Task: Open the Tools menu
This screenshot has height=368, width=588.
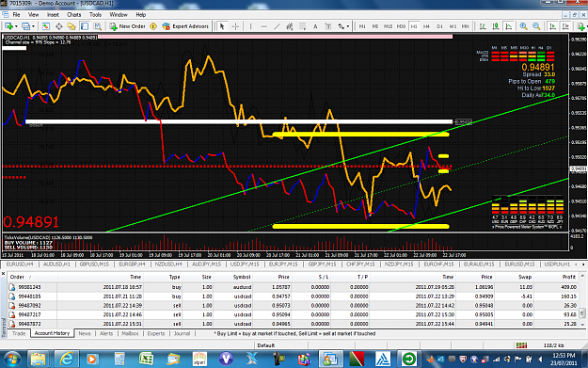Action: pos(95,15)
